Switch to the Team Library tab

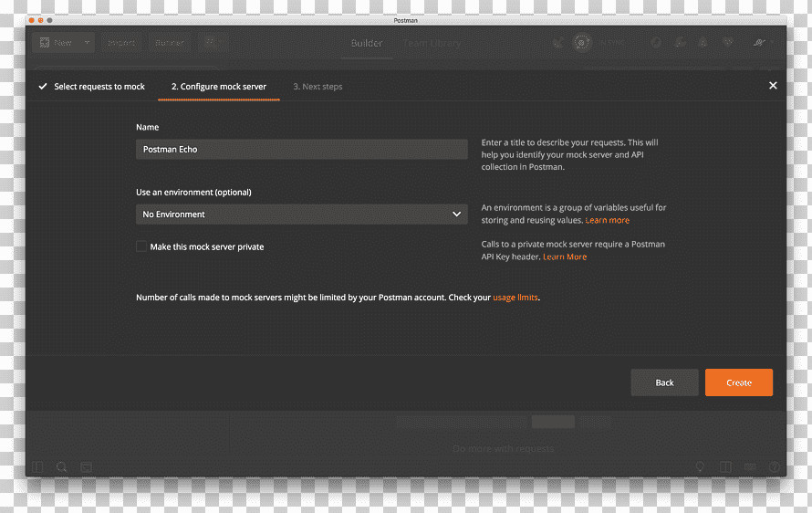[432, 44]
